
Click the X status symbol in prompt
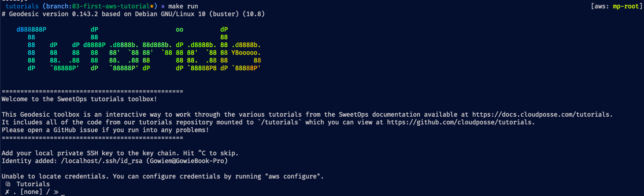point(7,192)
